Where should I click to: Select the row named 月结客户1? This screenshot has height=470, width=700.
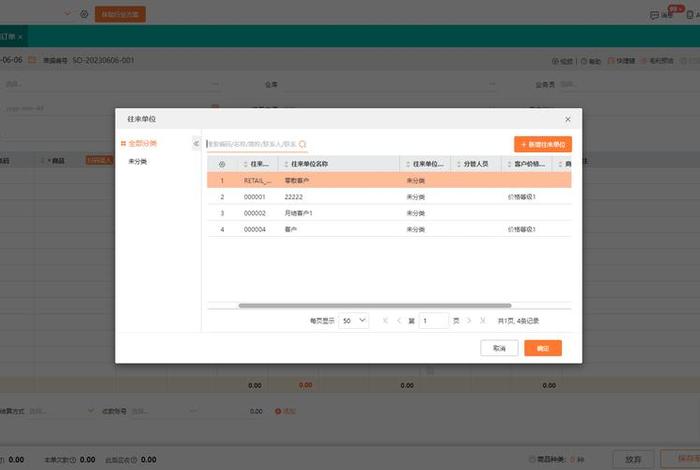389,213
